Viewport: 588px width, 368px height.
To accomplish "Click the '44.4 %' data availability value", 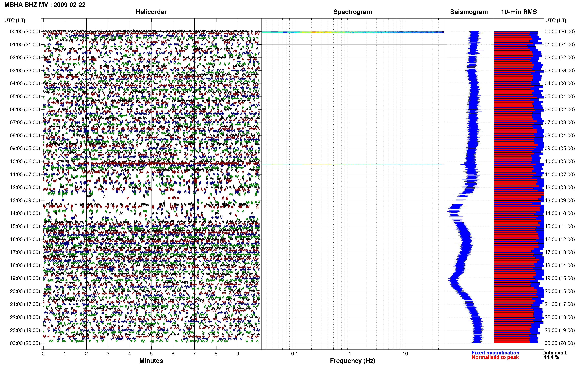I will 551,357.
